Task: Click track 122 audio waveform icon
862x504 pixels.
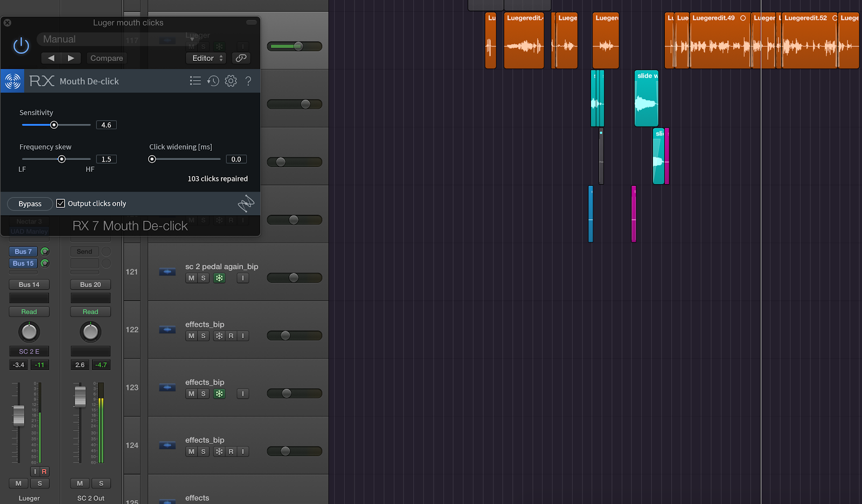Action: click(x=168, y=330)
